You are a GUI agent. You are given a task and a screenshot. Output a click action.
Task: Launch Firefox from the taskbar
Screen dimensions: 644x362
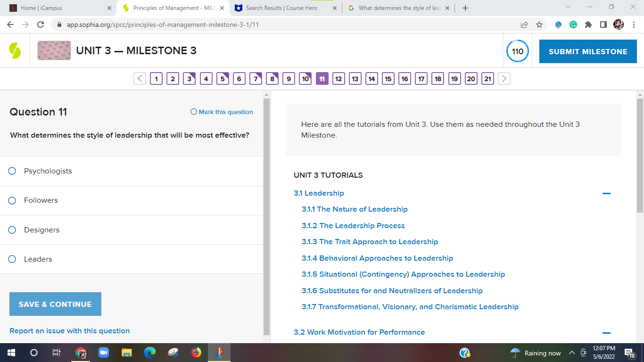[x=196, y=353]
